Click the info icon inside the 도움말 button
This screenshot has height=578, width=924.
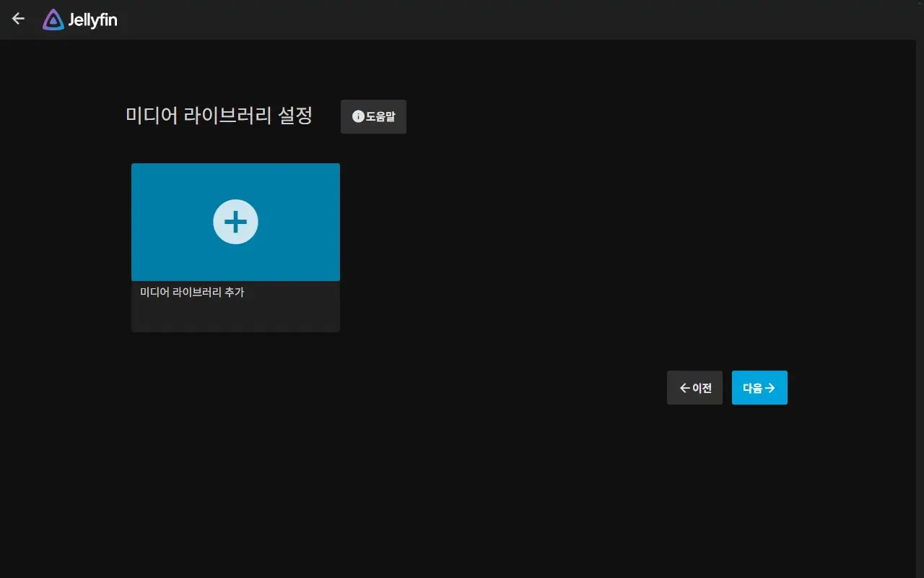358,116
